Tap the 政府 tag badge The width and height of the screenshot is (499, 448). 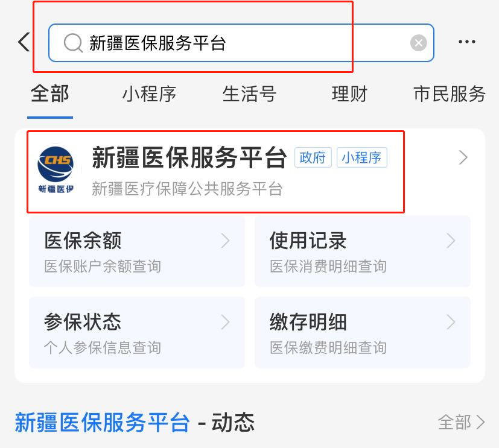coord(313,157)
